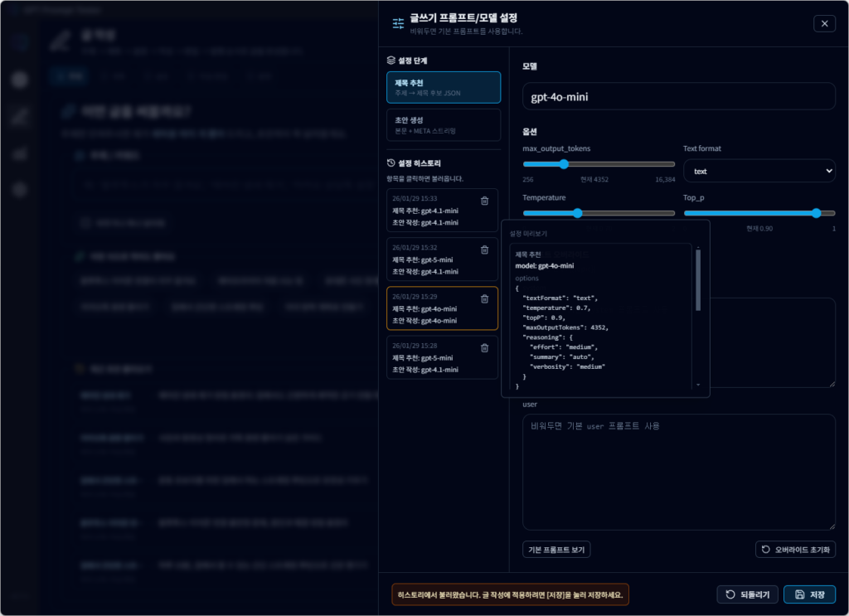Click the settings sliders icon in header
This screenshot has width=849, height=616.
pos(398,23)
